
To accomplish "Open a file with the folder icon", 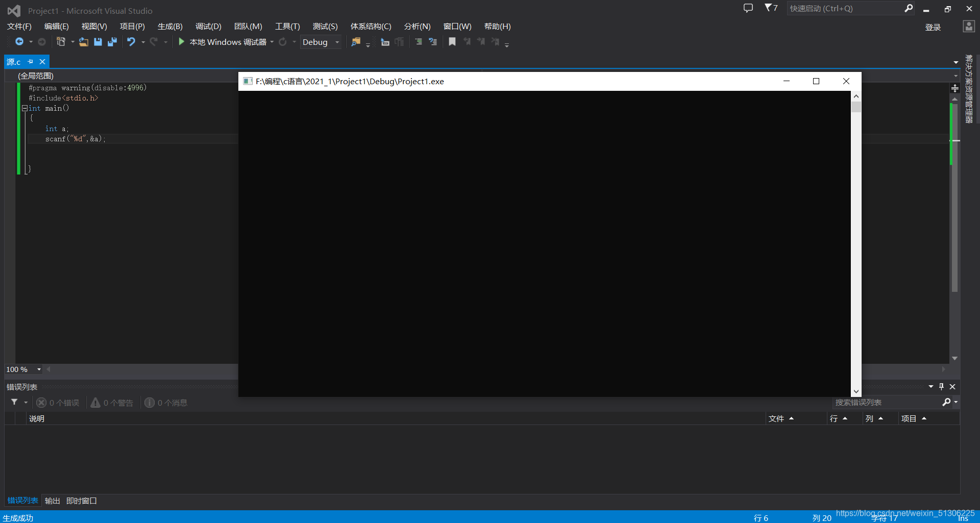I will pyautogui.click(x=84, y=42).
